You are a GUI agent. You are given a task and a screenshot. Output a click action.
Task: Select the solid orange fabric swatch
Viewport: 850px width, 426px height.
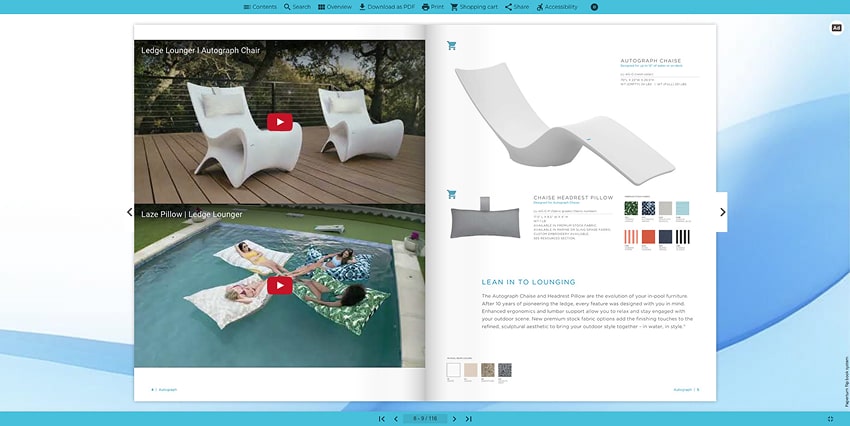pyautogui.click(x=648, y=237)
